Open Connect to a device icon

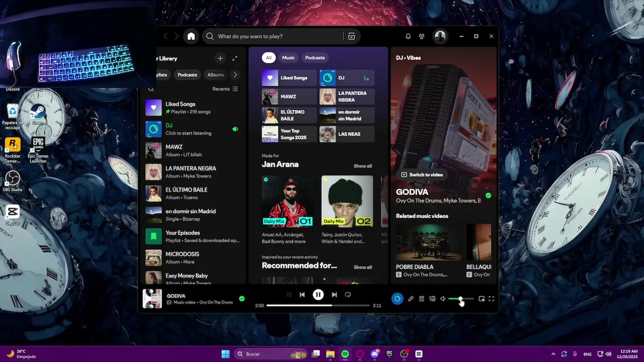tap(432, 299)
